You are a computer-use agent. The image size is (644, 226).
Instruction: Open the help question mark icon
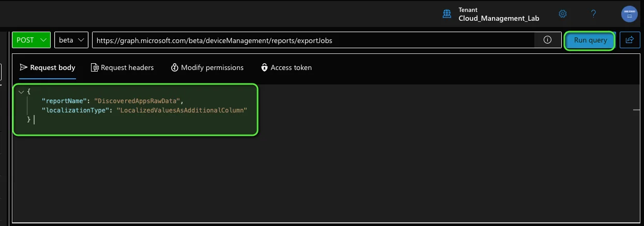(x=593, y=14)
